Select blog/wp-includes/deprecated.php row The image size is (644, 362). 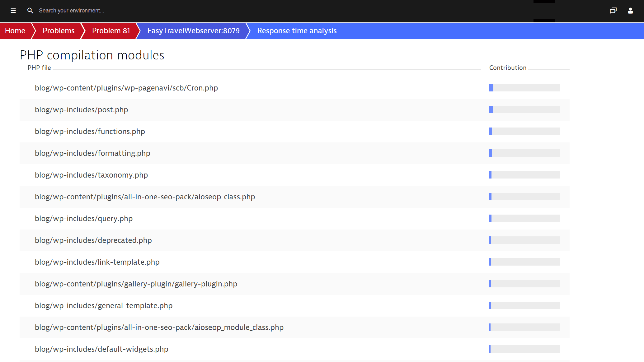[294, 240]
